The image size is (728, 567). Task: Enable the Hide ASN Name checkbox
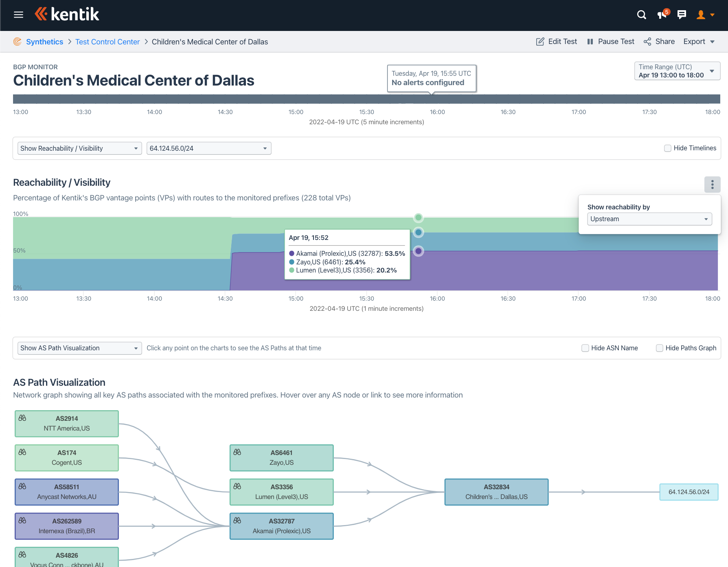click(585, 348)
